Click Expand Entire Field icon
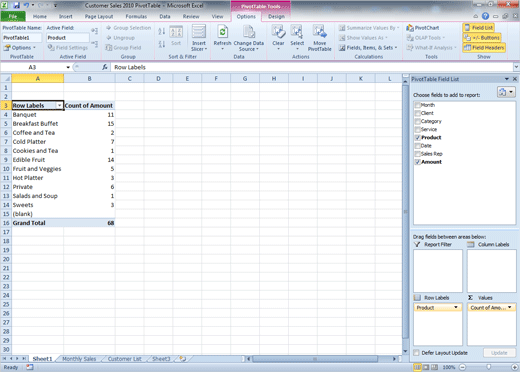This screenshot has height=372, width=520. [95, 31]
